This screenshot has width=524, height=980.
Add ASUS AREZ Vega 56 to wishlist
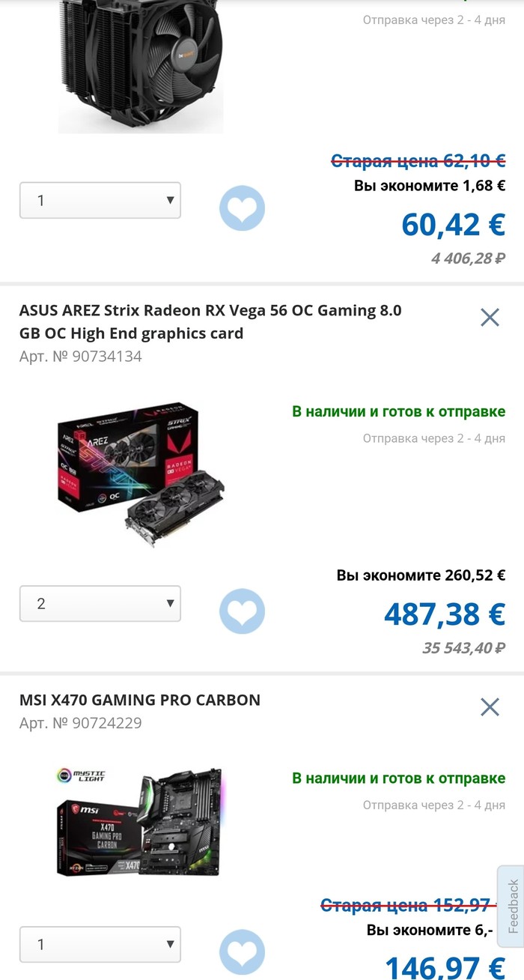pos(242,611)
